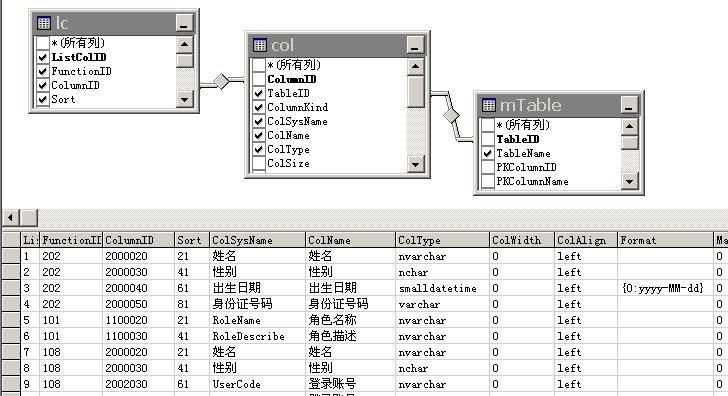The width and height of the screenshot is (728, 396).
Task: Select row 6 via its row header
Action: coord(11,336)
